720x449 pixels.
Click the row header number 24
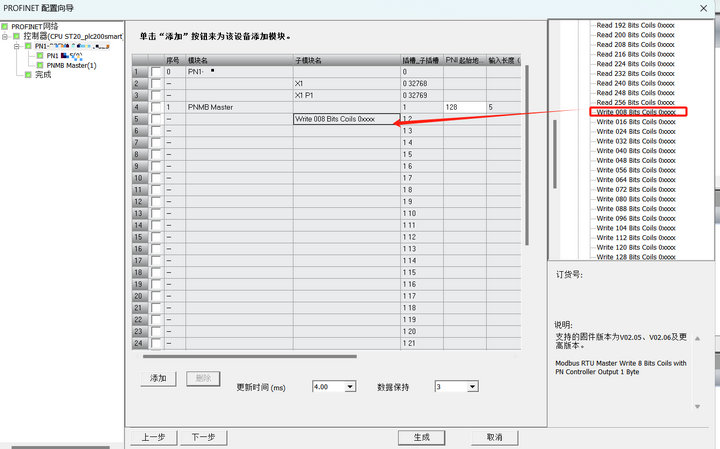pyautogui.click(x=140, y=343)
